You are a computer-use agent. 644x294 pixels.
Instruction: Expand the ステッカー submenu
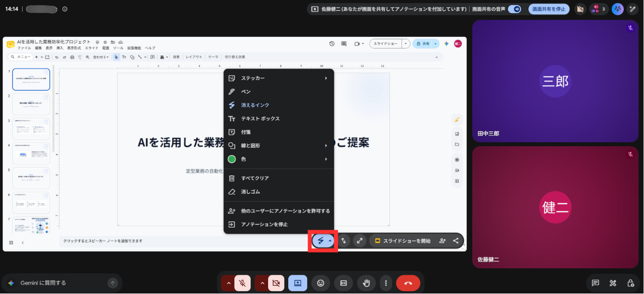point(279,78)
